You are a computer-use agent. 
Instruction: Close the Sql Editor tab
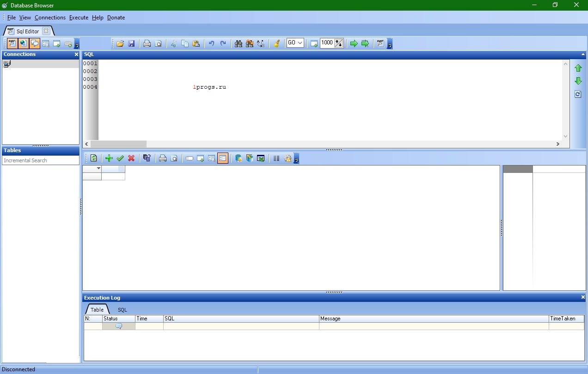46,31
